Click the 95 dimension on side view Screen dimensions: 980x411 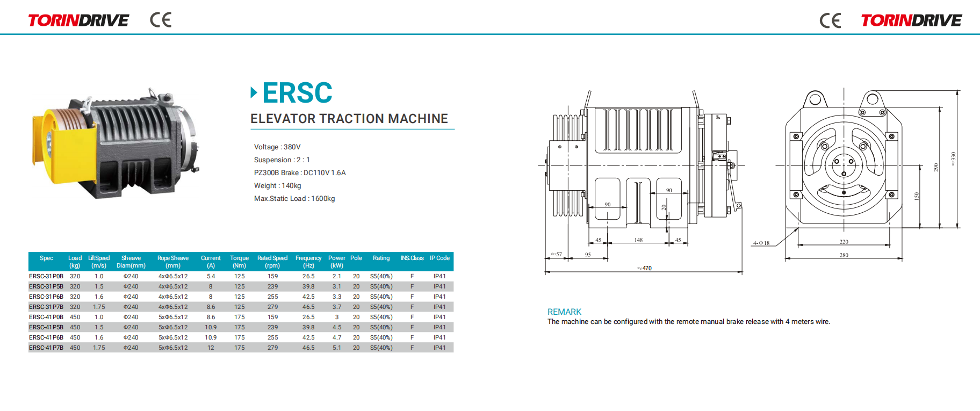tap(588, 255)
